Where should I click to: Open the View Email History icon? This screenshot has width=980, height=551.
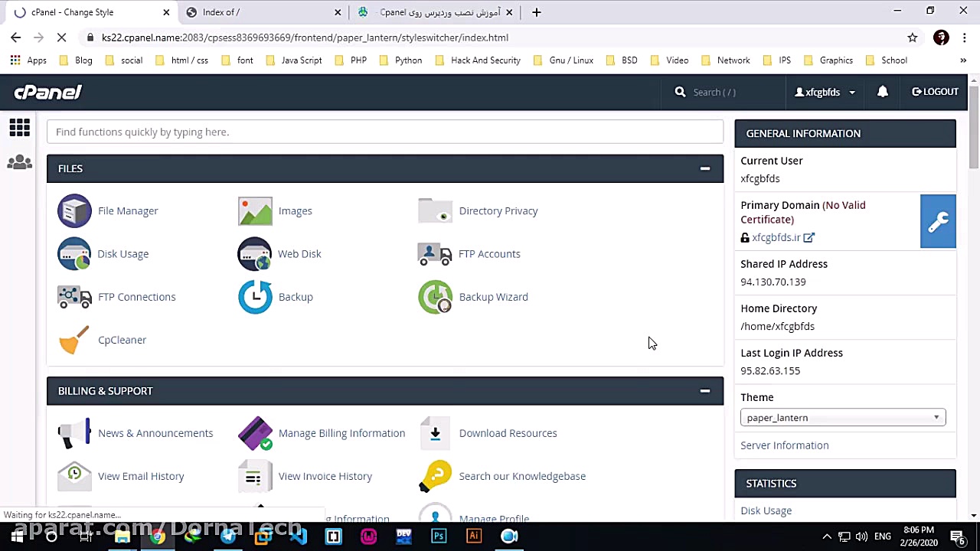coord(74,476)
